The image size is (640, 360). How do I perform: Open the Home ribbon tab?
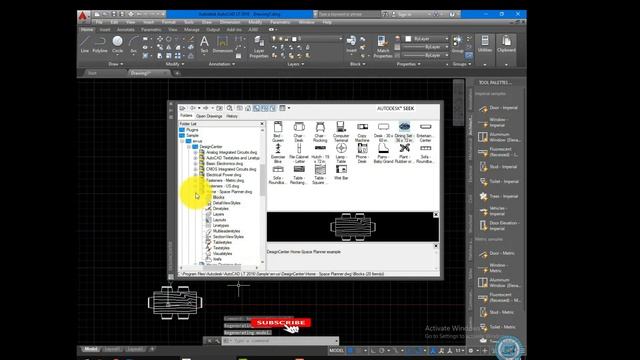(87, 30)
